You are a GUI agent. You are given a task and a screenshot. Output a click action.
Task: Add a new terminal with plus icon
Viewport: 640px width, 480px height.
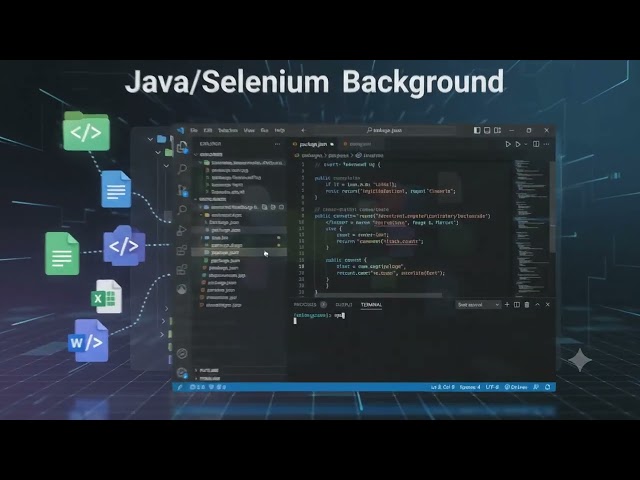507,304
